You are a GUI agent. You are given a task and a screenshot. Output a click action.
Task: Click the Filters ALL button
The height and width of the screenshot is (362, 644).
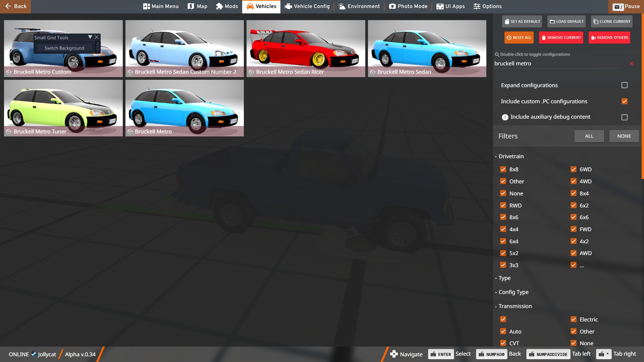[x=589, y=136]
